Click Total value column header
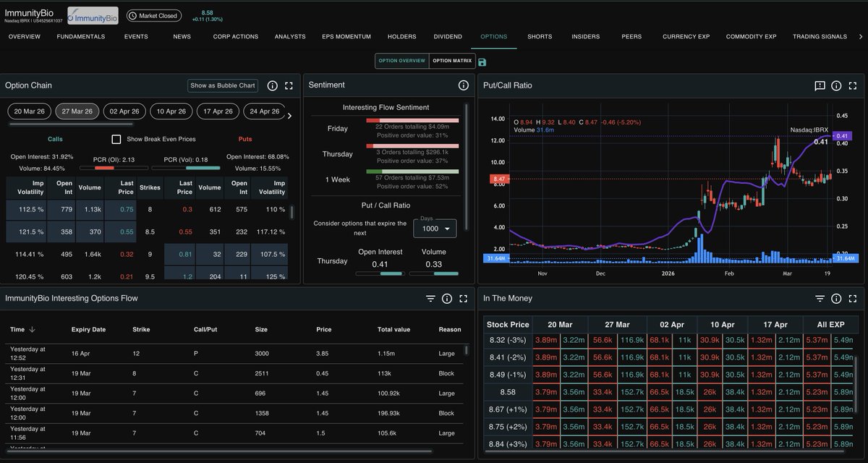The height and width of the screenshot is (463, 868). pos(393,330)
